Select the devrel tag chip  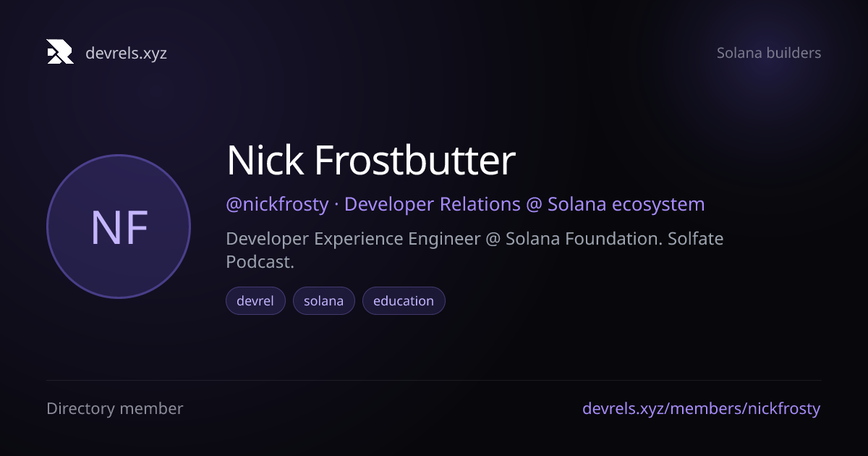tap(255, 301)
